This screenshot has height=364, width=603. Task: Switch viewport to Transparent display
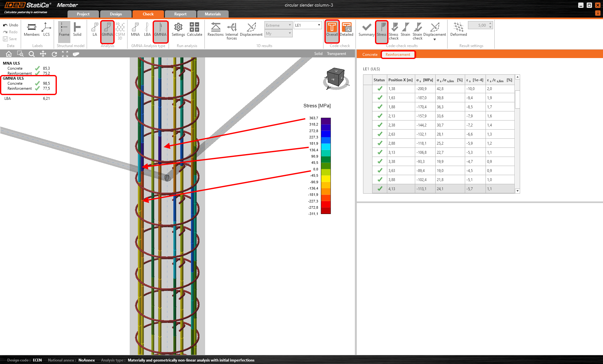point(336,54)
